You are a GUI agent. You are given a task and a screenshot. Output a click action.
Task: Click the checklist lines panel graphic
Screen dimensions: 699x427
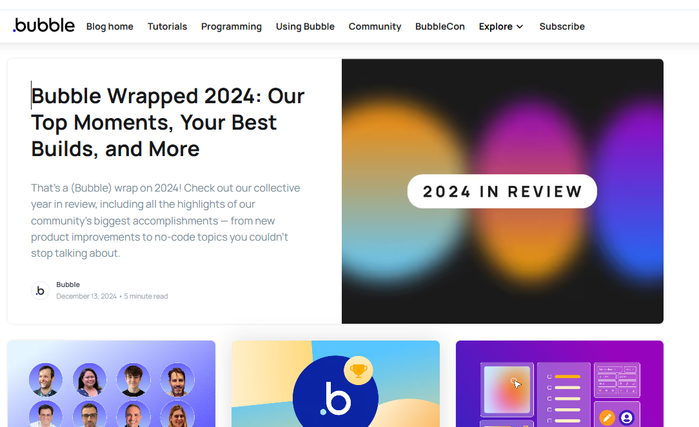coord(563,394)
